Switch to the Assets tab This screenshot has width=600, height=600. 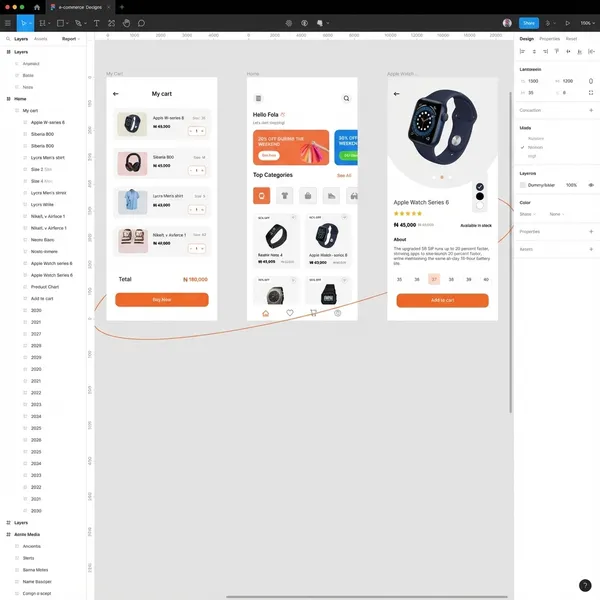tap(41, 39)
